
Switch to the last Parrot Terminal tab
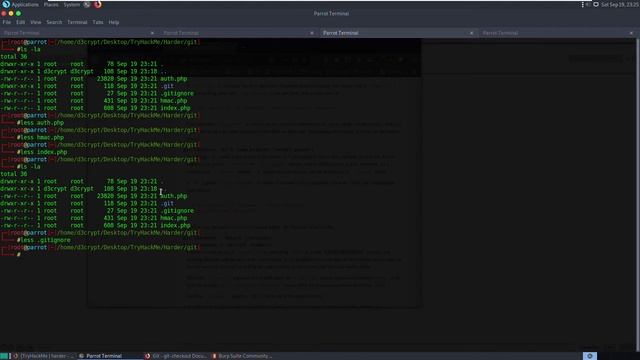[x=557, y=33]
